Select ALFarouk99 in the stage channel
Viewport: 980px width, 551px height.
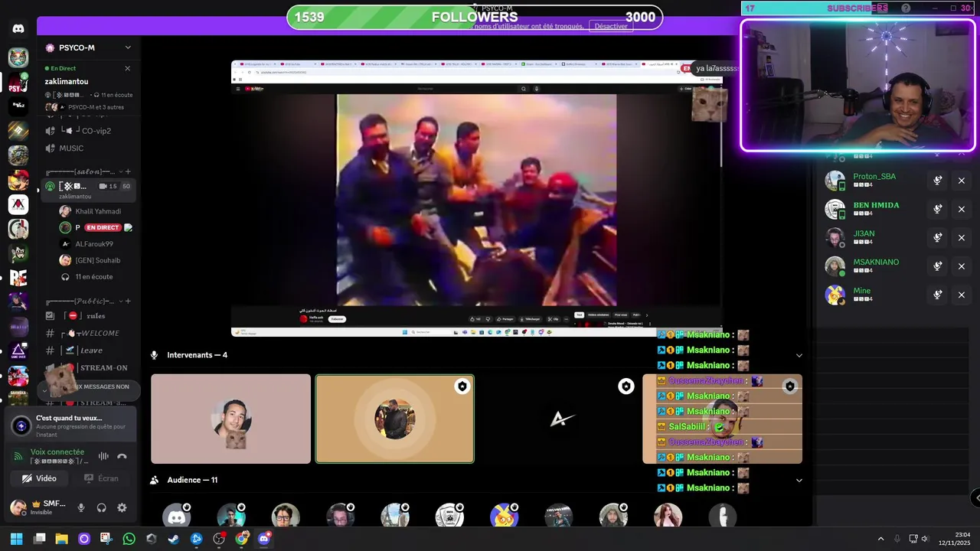(96, 244)
